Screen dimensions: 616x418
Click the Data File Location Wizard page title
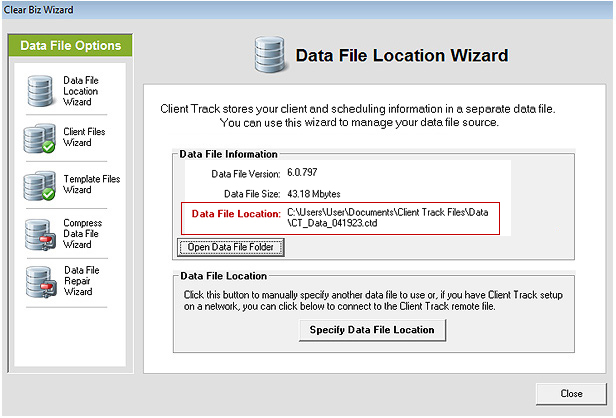[x=402, y=55]
